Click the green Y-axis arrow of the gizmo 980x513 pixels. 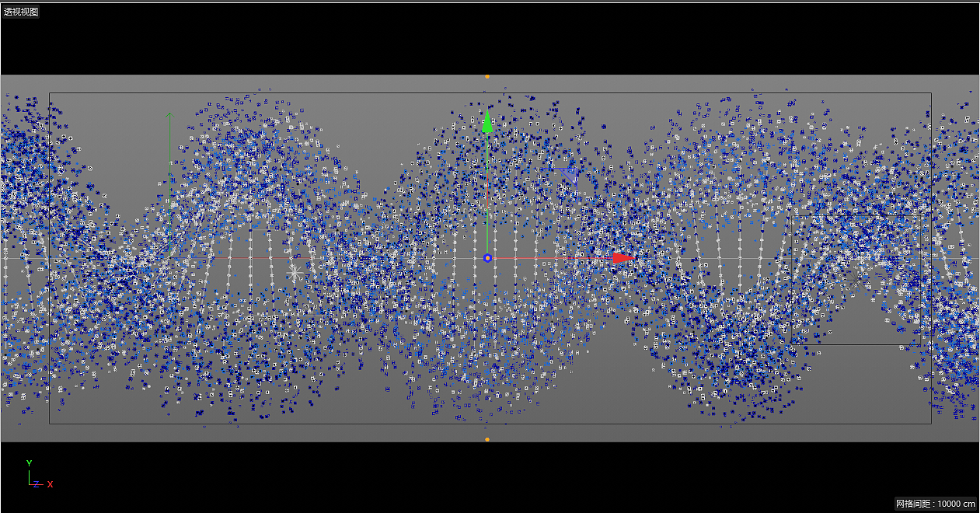487,122
